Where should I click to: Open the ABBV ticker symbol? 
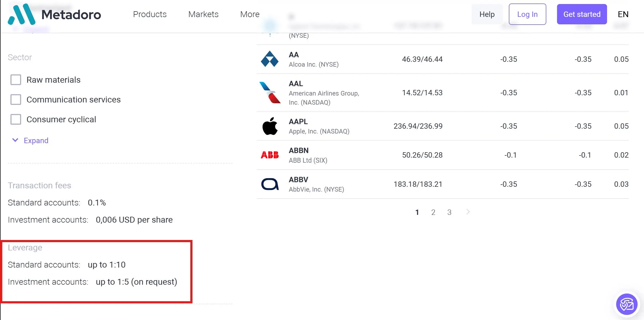click(299, 180)
